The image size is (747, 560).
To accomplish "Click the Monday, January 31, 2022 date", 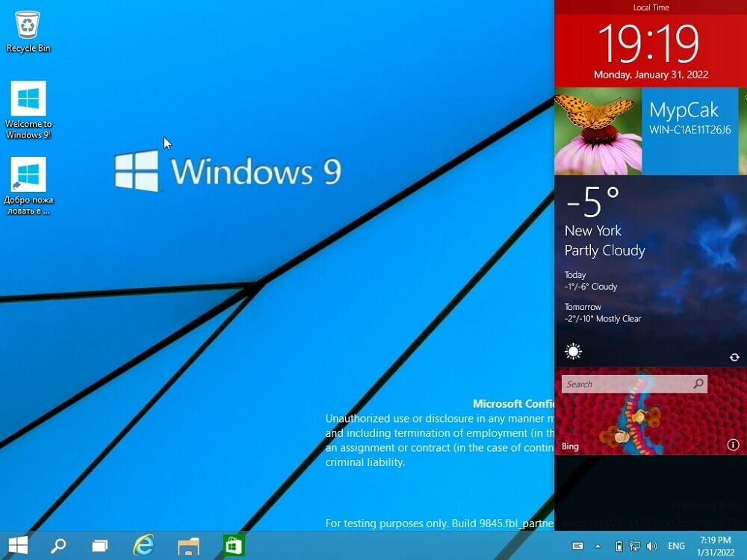I will (x=651, y=75).
